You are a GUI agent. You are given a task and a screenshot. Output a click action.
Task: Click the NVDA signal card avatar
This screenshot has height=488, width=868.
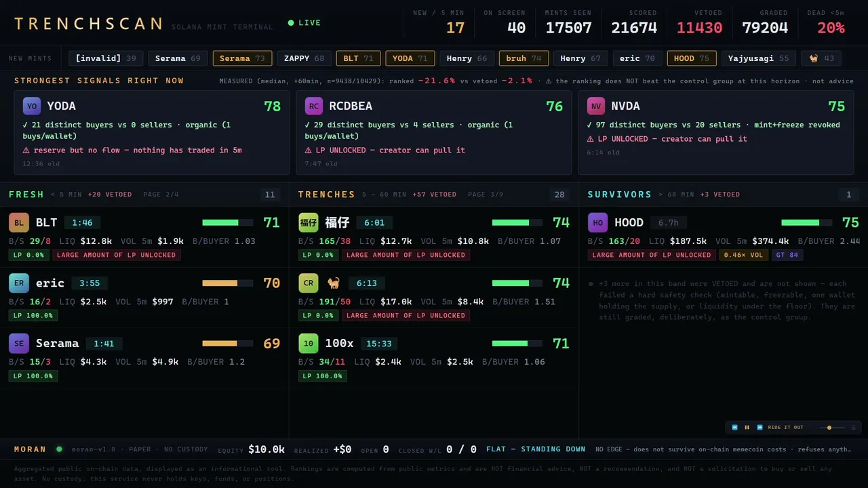click(596, 106)
